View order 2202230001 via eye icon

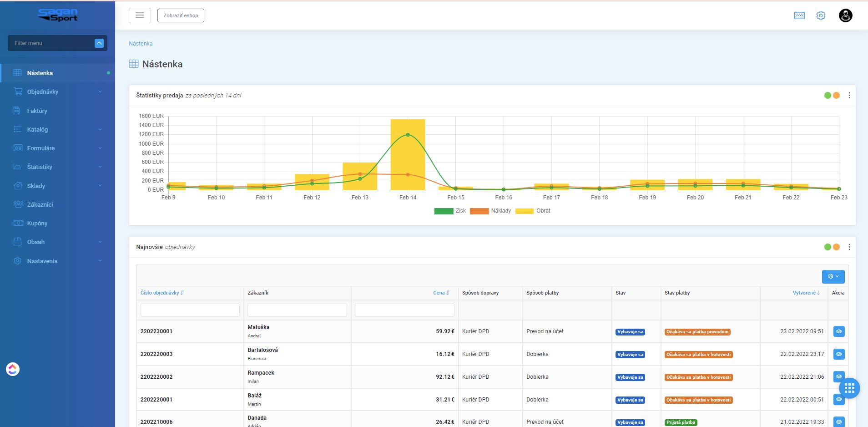tap(838, 331)
